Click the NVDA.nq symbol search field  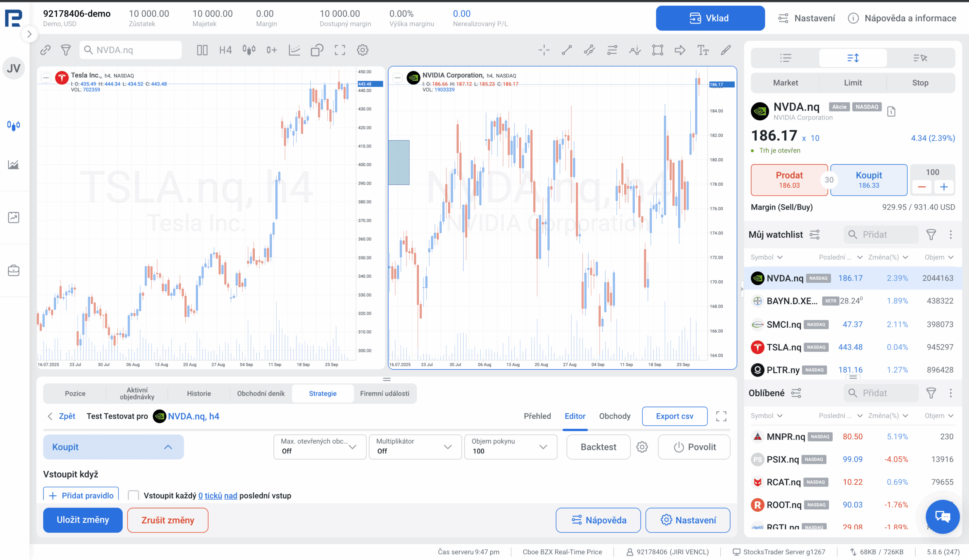point(131,50)
